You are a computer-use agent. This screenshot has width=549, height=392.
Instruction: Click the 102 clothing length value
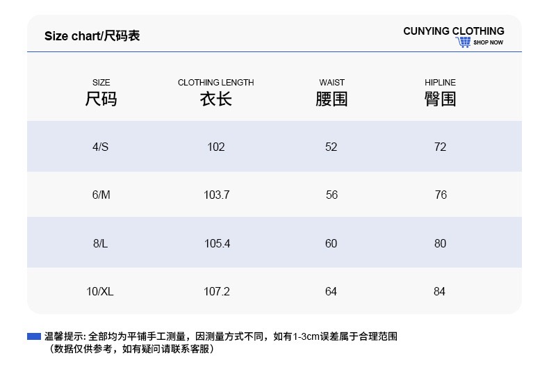tap(216, 147)
